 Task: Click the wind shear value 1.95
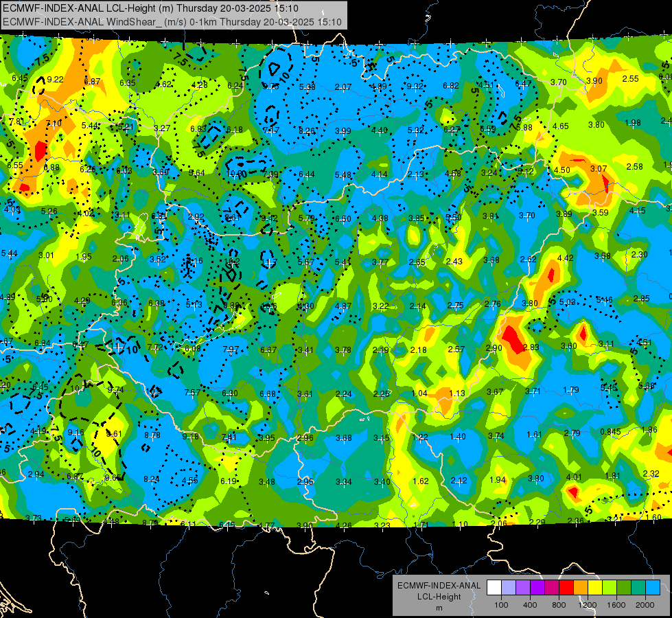point(84,256)
